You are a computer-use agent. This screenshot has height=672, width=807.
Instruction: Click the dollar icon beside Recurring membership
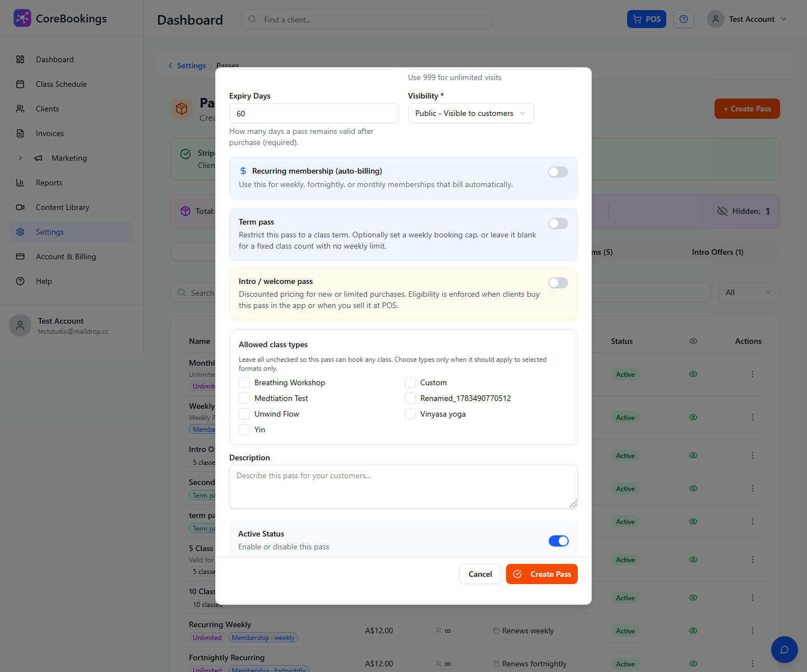coord(243,171)
